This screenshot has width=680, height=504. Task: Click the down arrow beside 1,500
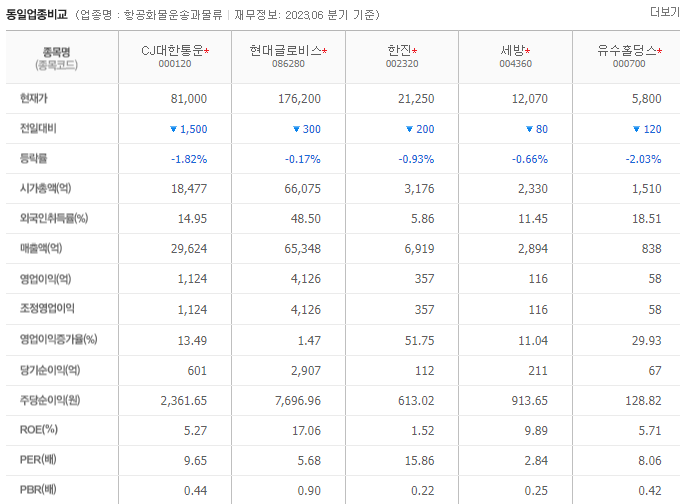173,129
